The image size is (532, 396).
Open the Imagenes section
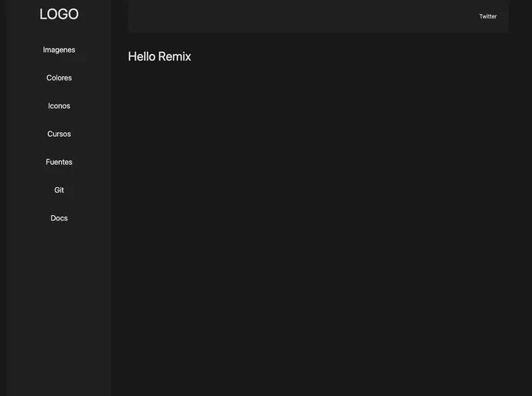click(59, 49)
